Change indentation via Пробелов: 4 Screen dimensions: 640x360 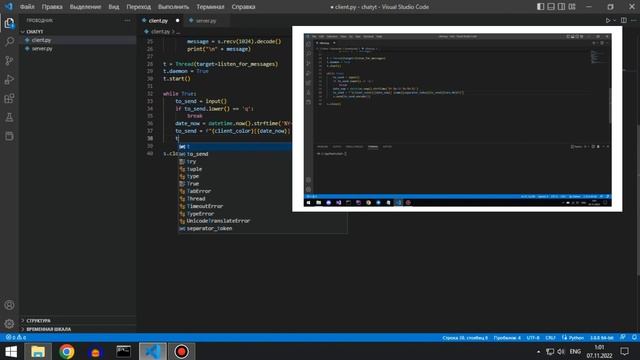coord(507,338)
